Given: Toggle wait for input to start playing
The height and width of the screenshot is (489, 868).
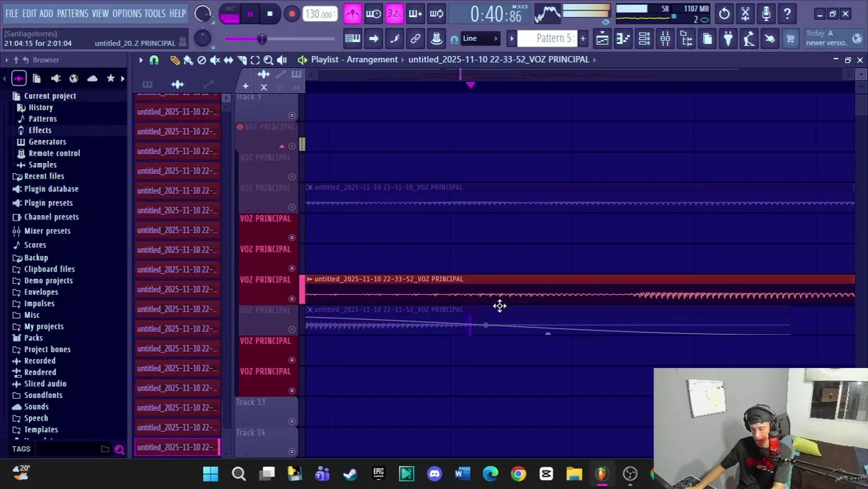Looking at the screenshot, I should coord(374,14).
